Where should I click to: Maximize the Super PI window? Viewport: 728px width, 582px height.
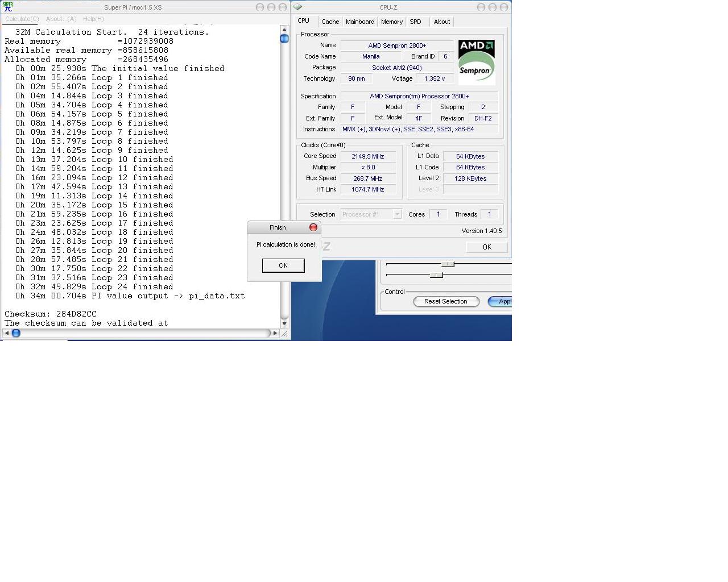(x=271, y=7)
